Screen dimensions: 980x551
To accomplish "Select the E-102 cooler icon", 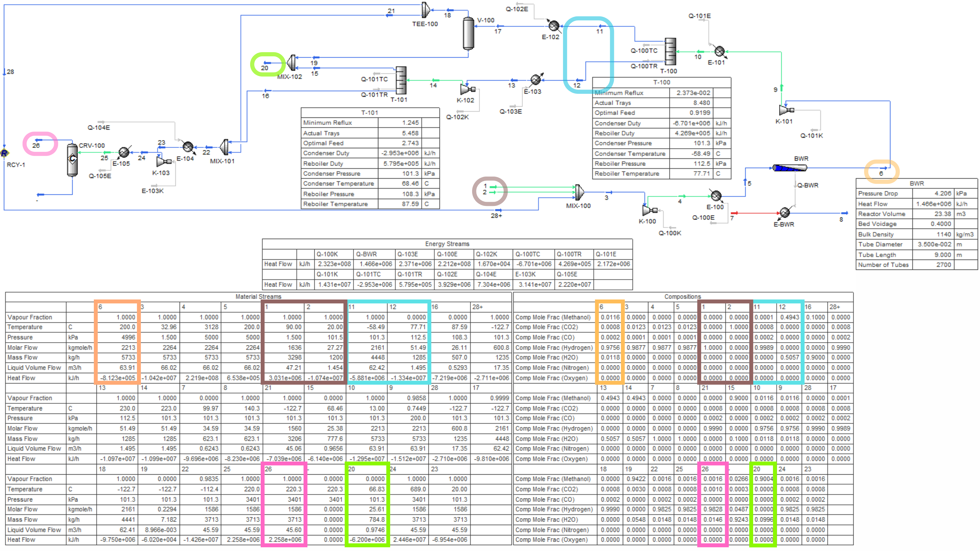I will point(553,25).
